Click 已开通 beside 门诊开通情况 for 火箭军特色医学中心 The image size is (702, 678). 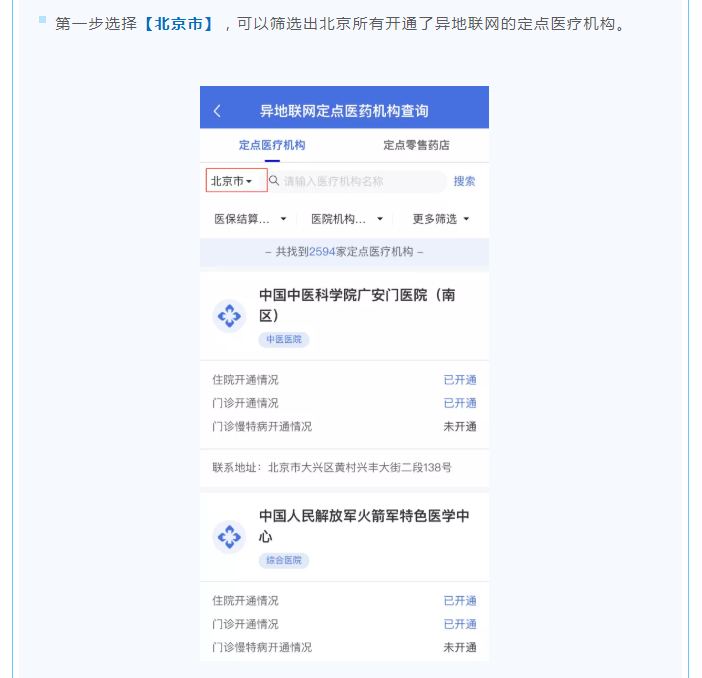[460, 624]
